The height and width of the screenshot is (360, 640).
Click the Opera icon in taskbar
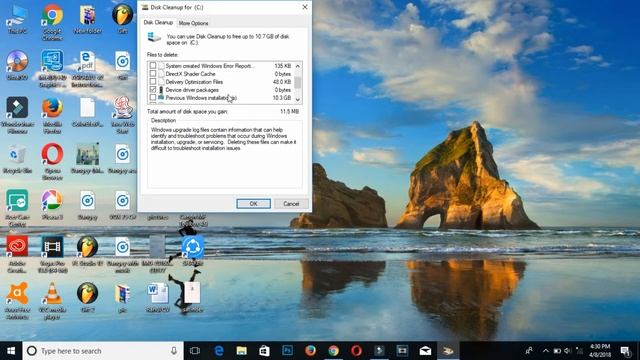click(x=356, y=351)
